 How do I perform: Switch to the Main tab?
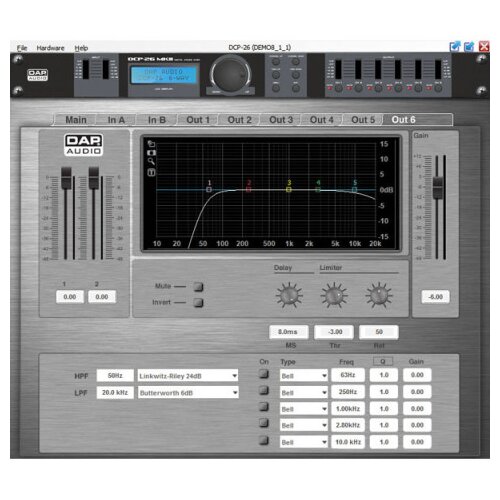coord(76,120)
